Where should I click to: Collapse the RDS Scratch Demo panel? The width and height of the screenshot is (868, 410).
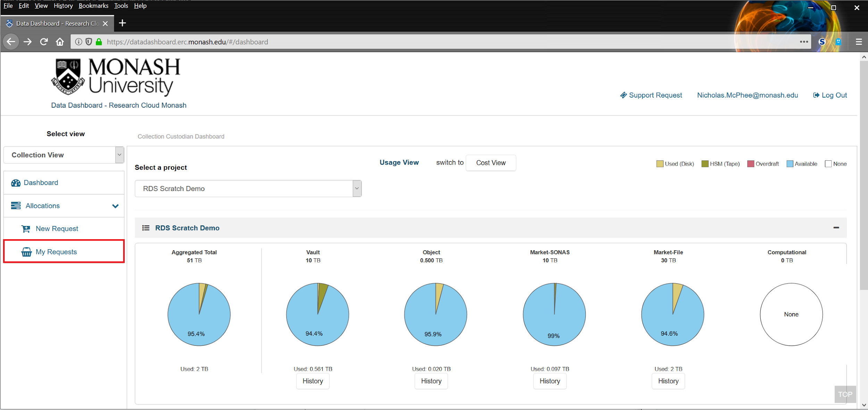click(836, 228)
